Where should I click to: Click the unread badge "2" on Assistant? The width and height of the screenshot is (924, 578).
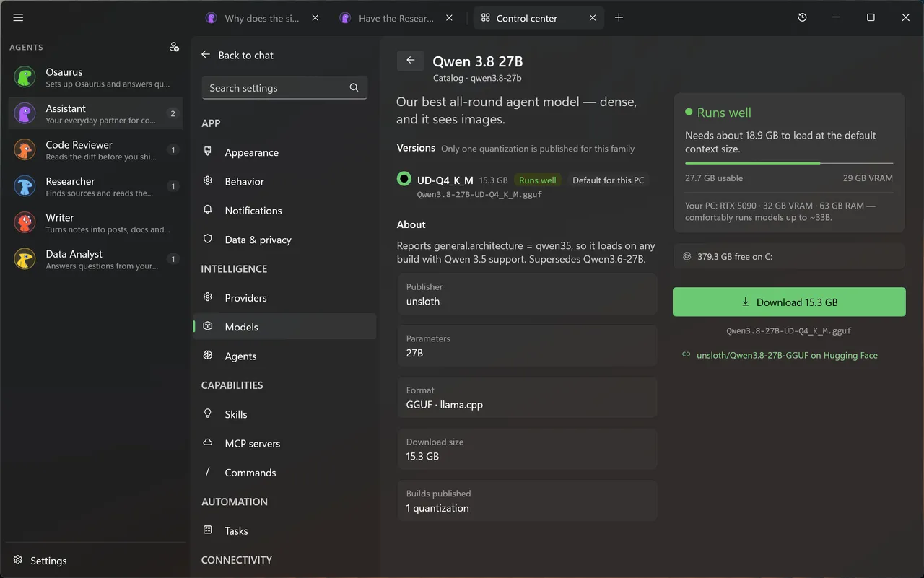coord(173,113)
